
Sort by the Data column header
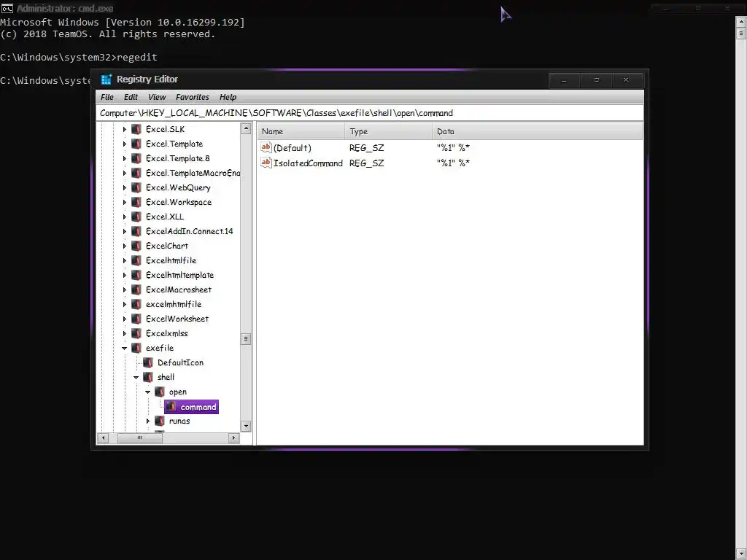coord(538,131)
